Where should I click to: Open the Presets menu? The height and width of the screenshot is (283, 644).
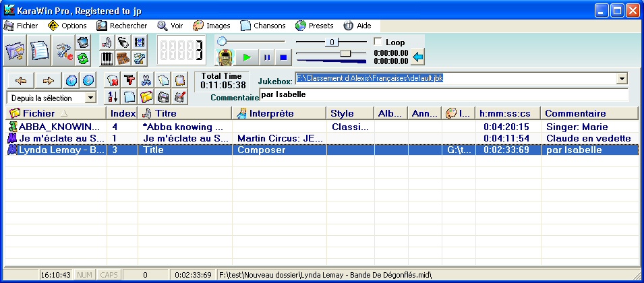[x=314, y=26]
